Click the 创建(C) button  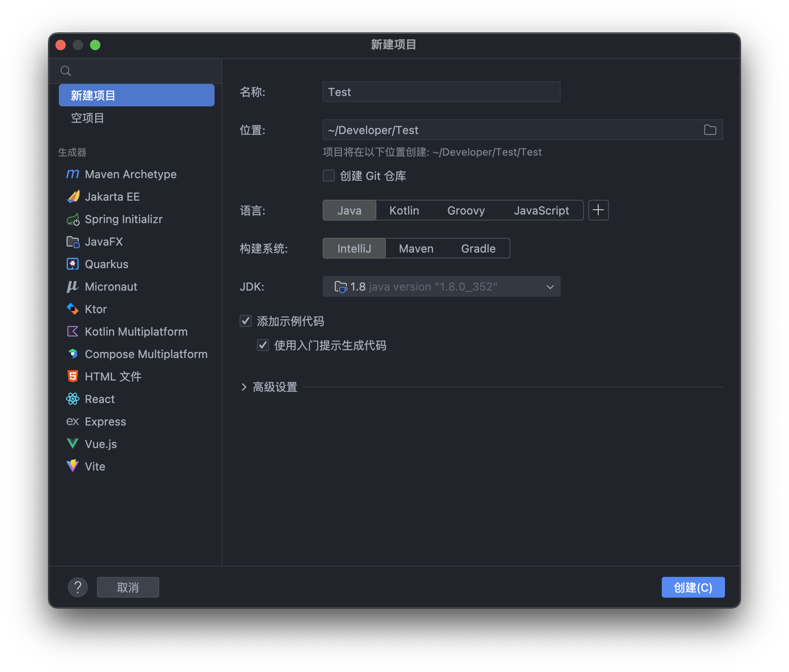point(693,587)
